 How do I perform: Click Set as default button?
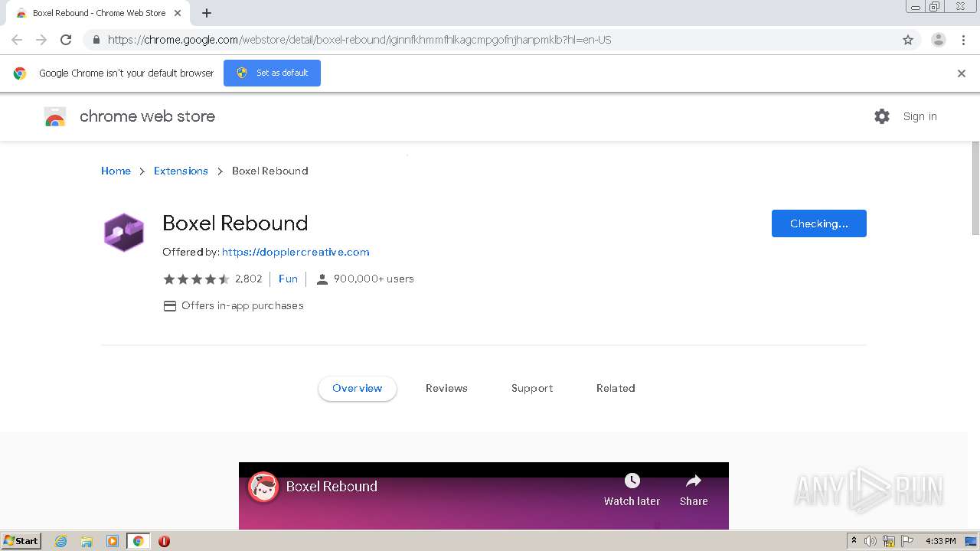272,73
